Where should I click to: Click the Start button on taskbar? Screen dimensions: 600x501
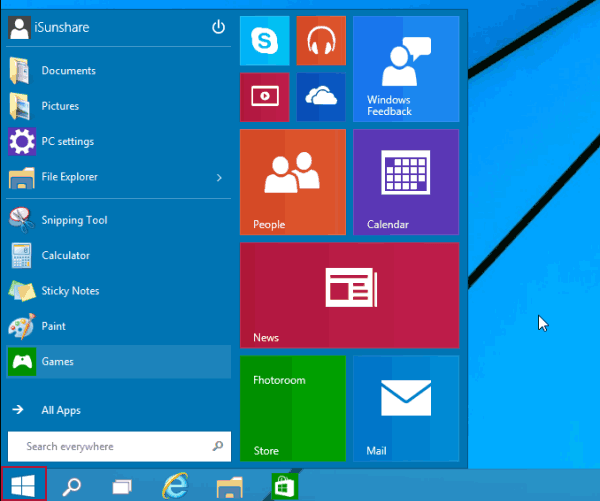[24, 485]
